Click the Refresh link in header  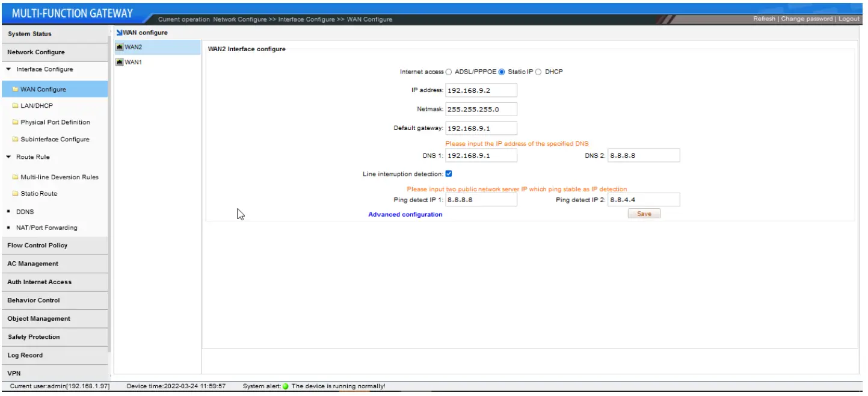point(764,19)
